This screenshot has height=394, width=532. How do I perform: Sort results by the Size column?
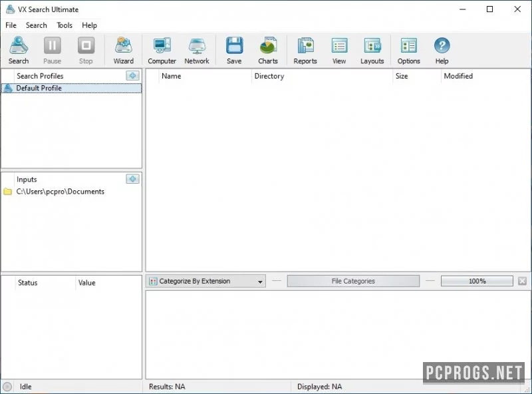coord(417,76)
